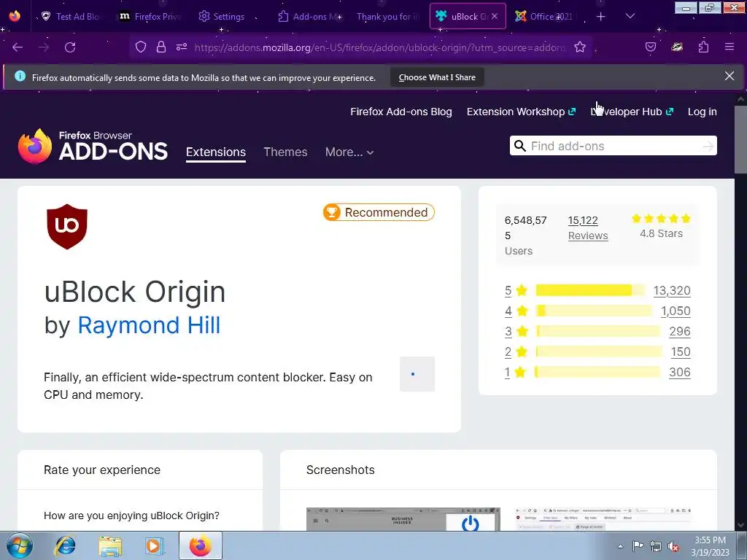This screenshot has width=747, height=560.
Task: Filter reviews by 3 stars
Action: coord(516,332)
